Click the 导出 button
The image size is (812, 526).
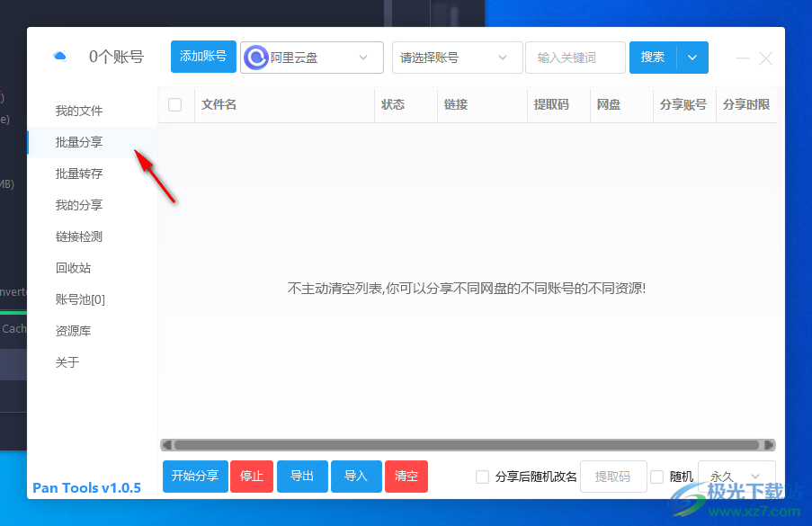302,477
